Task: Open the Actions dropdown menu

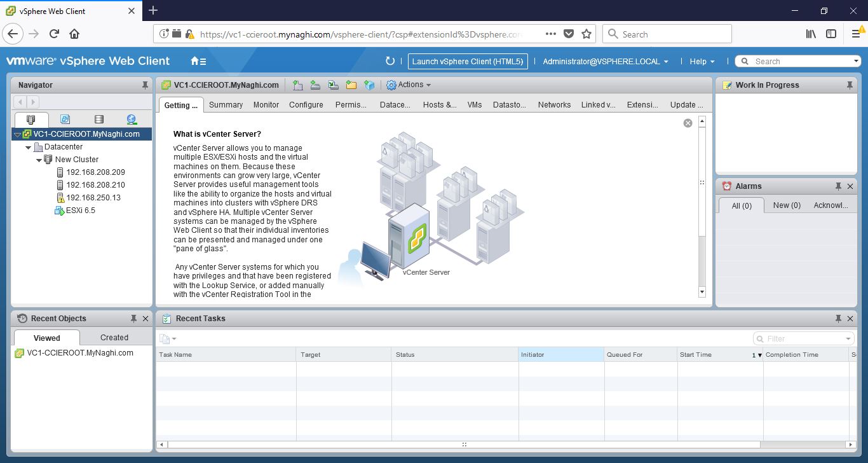Action: coord(409,85)
